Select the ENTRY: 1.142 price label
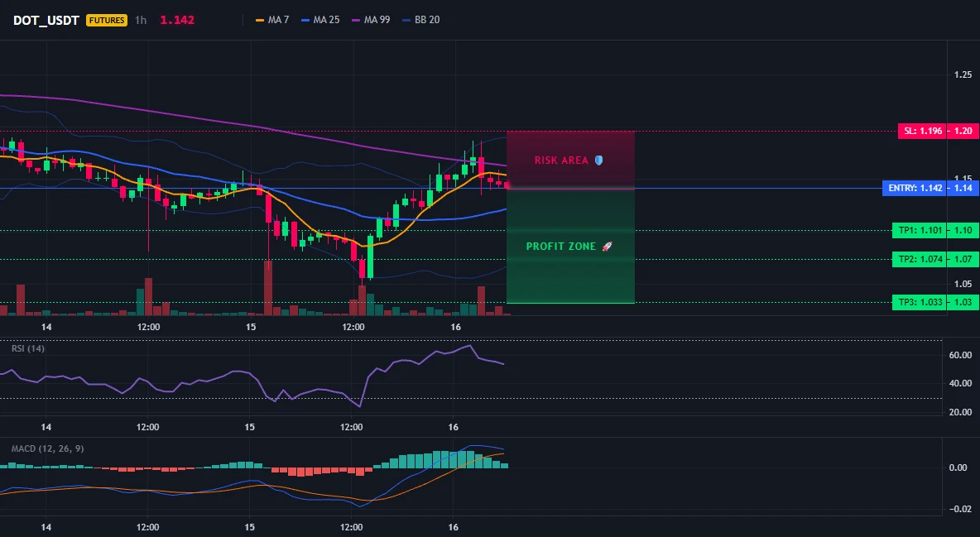The width and height of the screenshot is (980, 537). point(915,188)
